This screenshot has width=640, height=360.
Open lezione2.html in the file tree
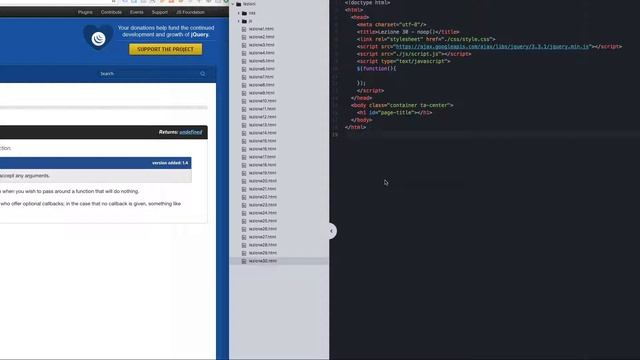click(261, 37)
